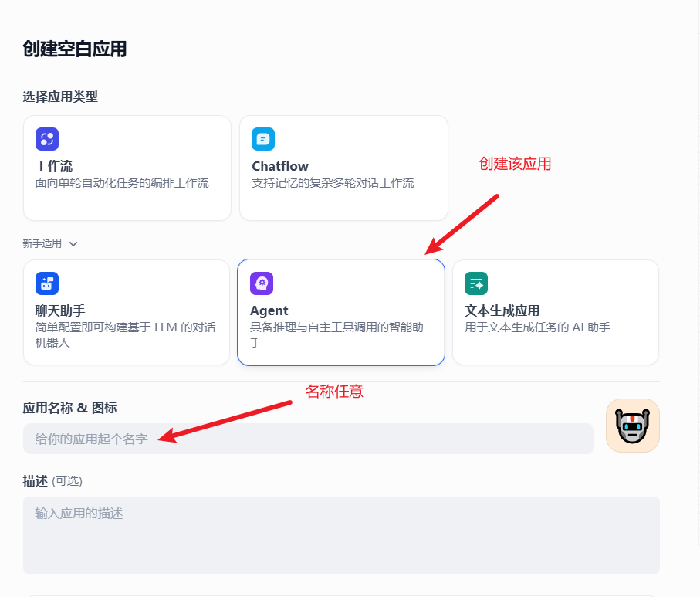Click the text 支持记忆的复杂多轮对话工作流
The width and height of the screenshot is (700, 597).
[x=333, y=183]
